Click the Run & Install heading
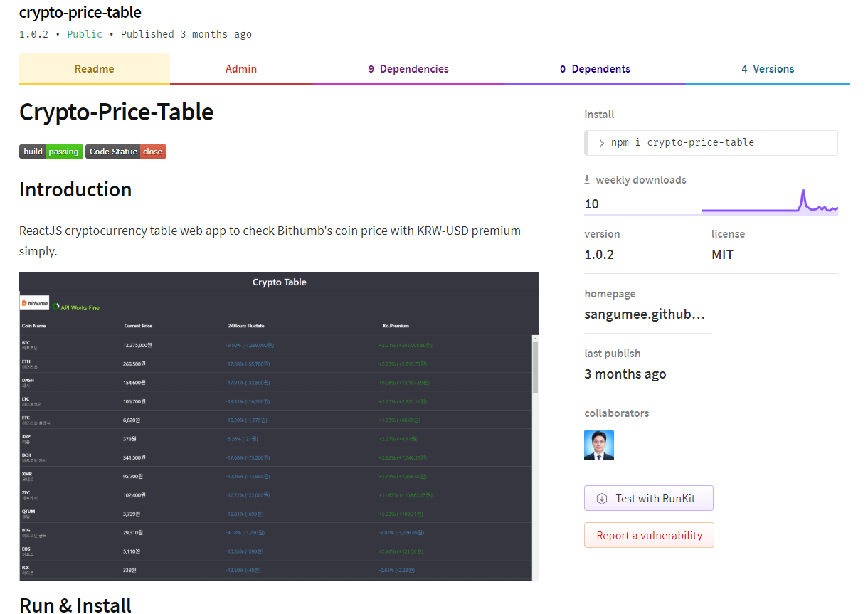Screen dimensions: 868x614 [75, 604]
